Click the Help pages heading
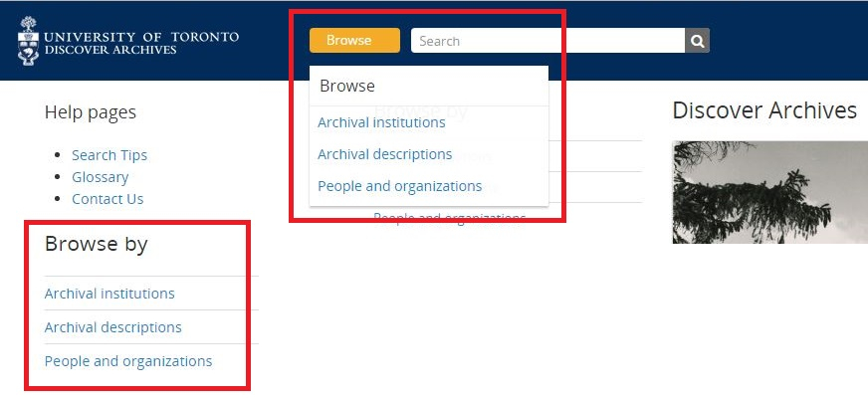This screenshot has height=403, width=868. point(90,112)
